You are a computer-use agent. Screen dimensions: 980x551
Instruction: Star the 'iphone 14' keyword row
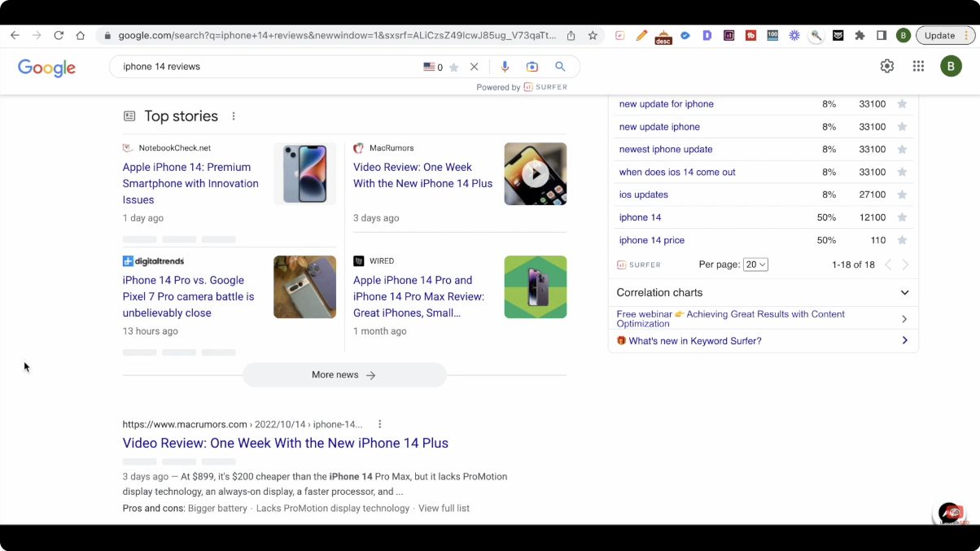pyautogui.click(x=902, y=217)
